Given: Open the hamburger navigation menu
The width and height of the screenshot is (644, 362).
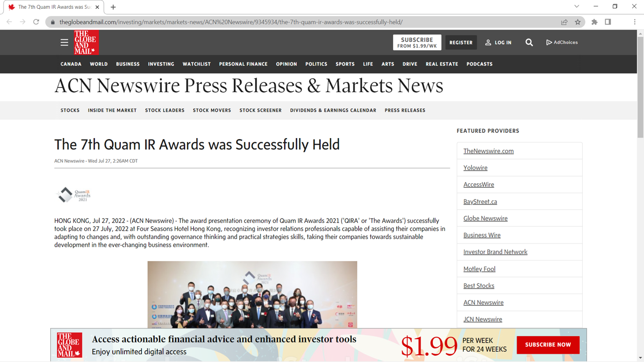Looking at the screenshot, I should 64,42.
